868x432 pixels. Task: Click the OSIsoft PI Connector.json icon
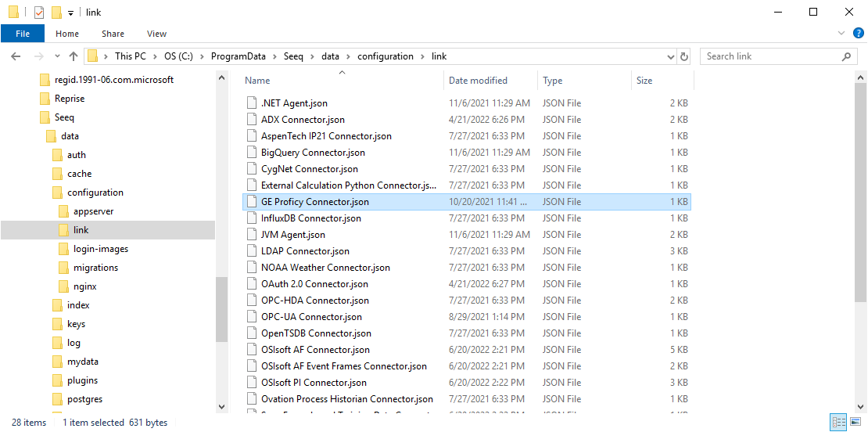[x=252, y=383]
